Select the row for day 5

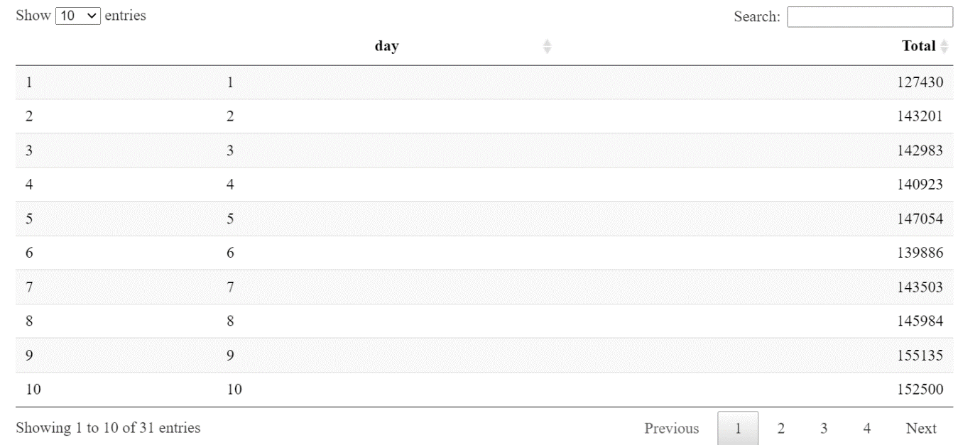(490, 219)
